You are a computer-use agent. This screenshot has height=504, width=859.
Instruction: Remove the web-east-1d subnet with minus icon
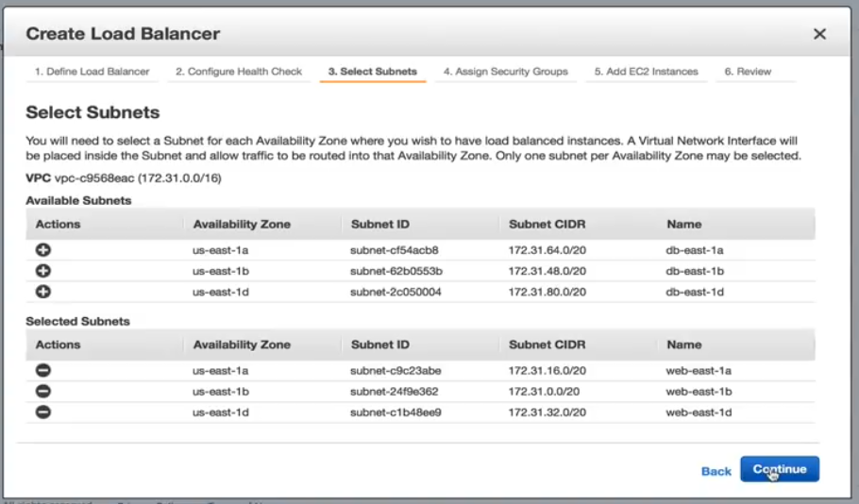click(43, 412)
